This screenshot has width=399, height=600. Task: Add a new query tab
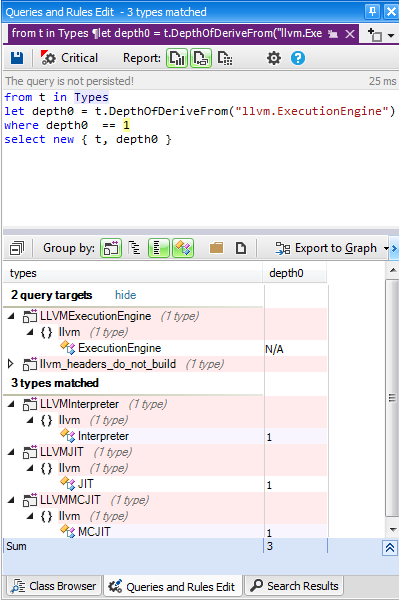point(375,35)
